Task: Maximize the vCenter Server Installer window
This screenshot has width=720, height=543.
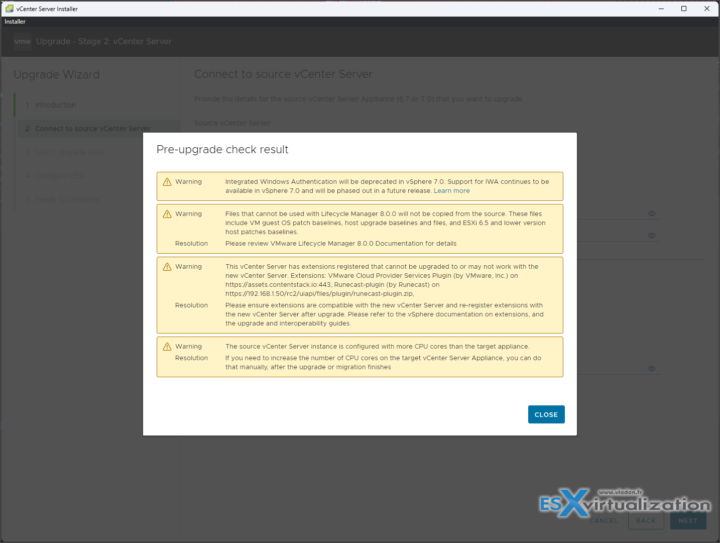Action: click(x=683, y=8)
